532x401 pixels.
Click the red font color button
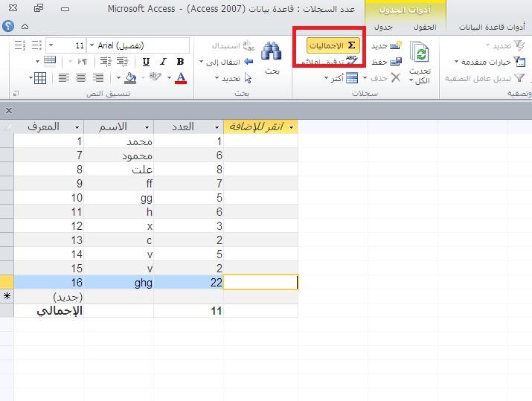click(181, 78)
